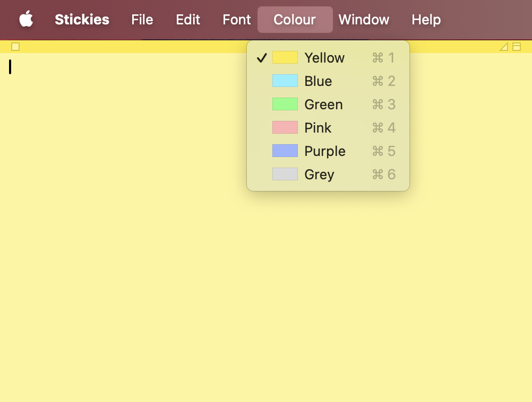The height and width of the screenshot is (402, 532).
Task: Click the grey colour swatch
Action: pos(285,174)
